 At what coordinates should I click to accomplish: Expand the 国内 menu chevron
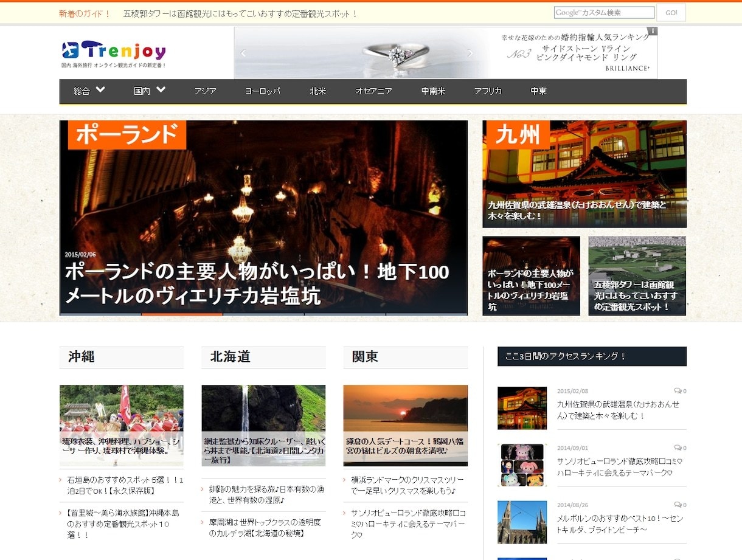point(161,90)
